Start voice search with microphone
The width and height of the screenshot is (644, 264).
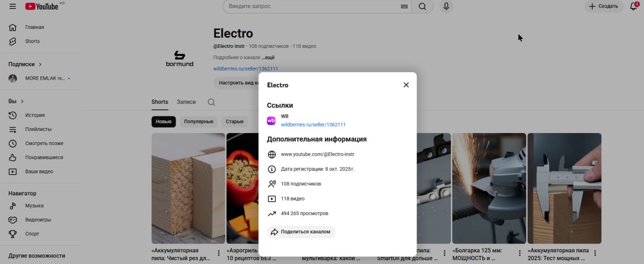(446, 7)
